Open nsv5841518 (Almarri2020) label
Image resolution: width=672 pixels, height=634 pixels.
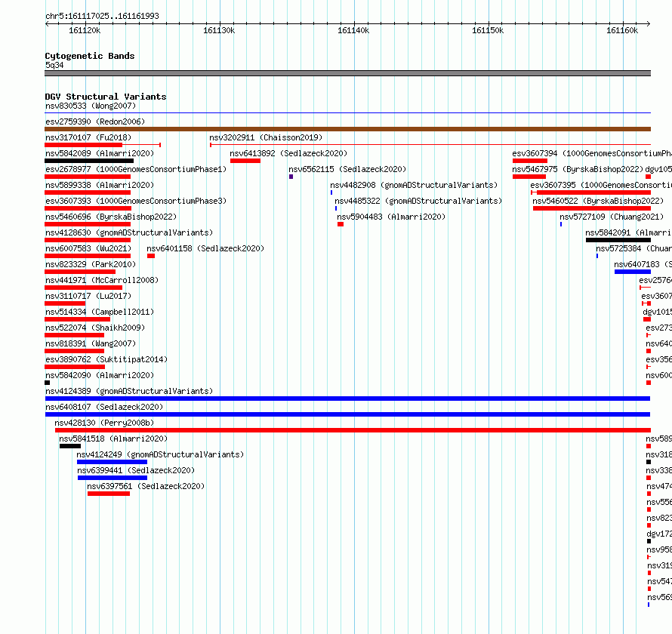click(x=113, y=439)
